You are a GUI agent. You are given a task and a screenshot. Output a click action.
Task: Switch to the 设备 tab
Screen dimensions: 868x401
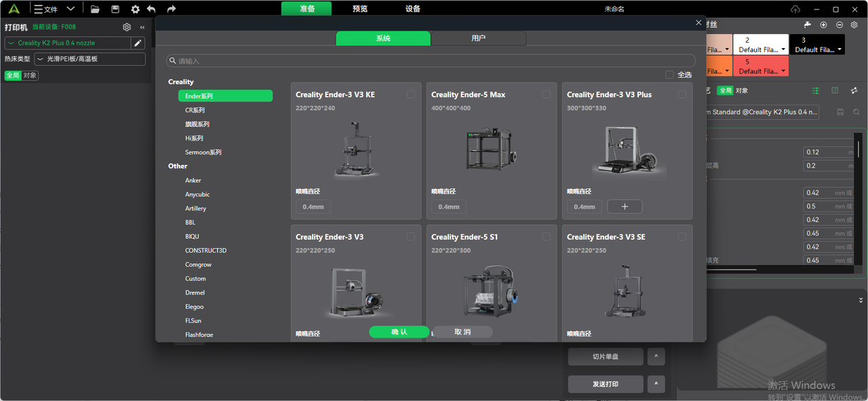point(412,9)
